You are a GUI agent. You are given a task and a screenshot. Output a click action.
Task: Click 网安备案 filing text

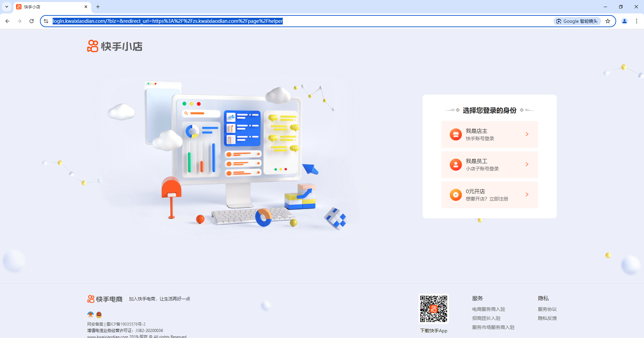click(95, 324)
